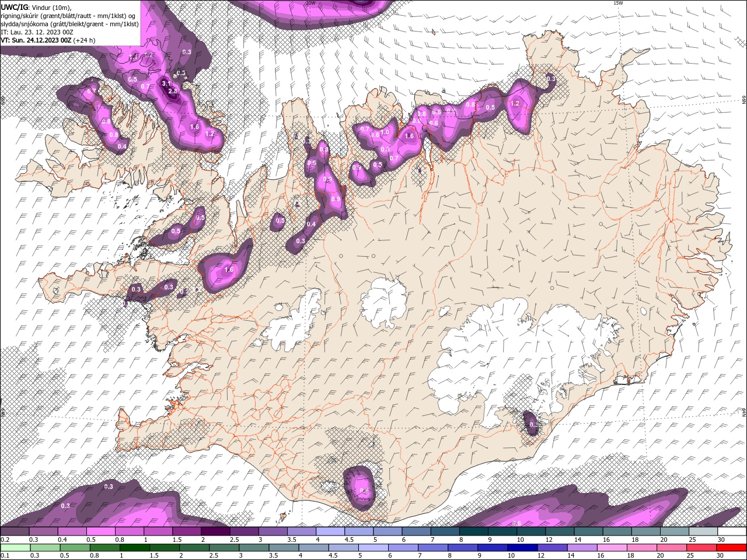Click upper legend swatch between 18 and 20
This screenshot has height=560, width=747.
646,532
